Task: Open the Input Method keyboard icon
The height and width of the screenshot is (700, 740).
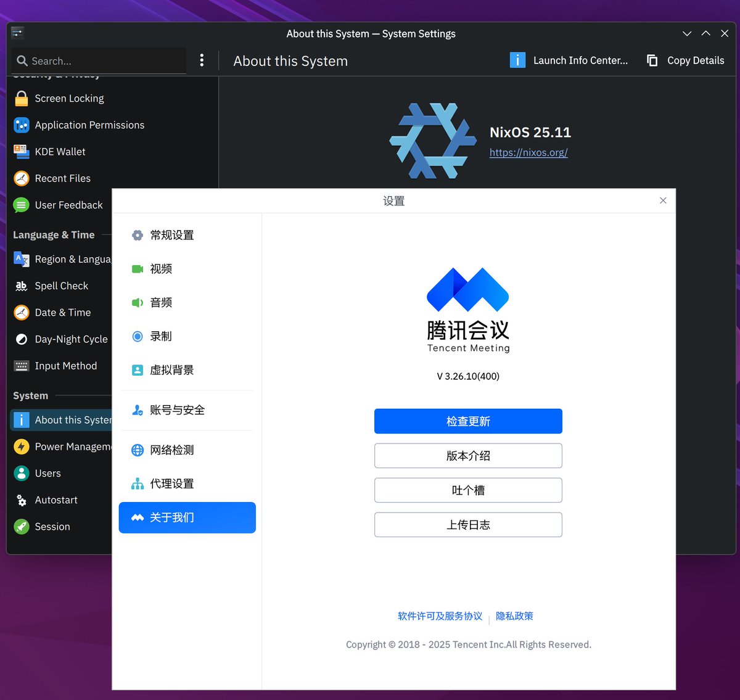Action: coord(22,366)
